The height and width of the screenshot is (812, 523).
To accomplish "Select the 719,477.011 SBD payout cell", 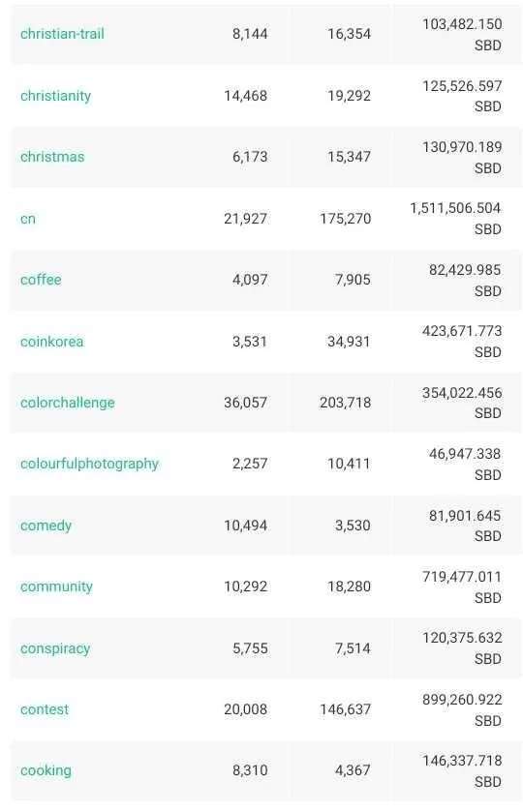I will pos(462,586).
